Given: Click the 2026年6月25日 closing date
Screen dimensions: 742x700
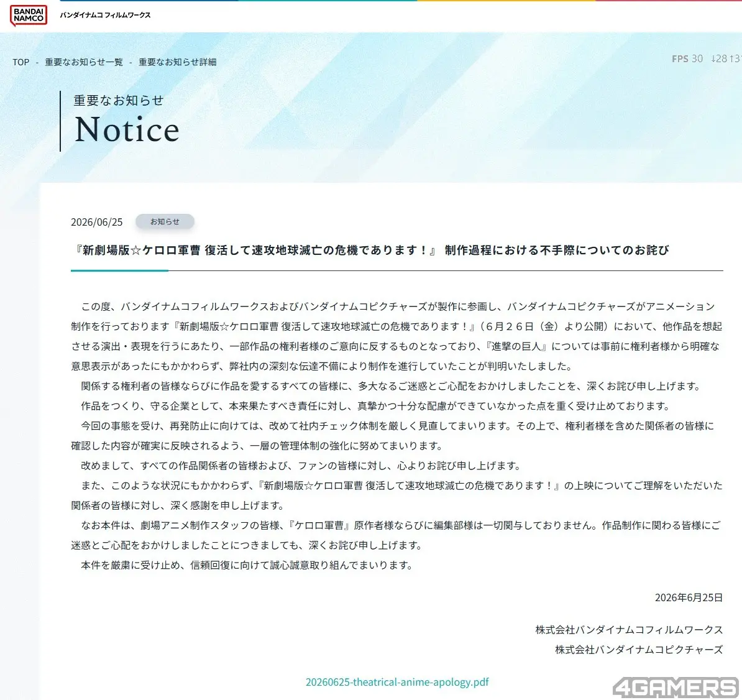Looking at the screenshot, I should pos(689,597).
